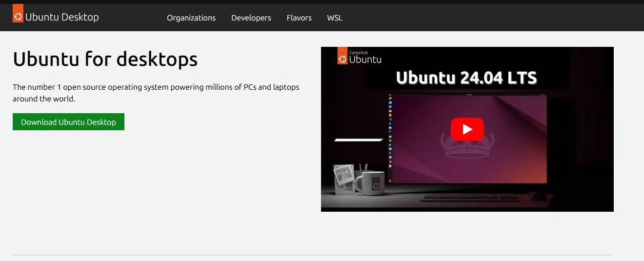Click the photo frame beside the mug
644x261 pixels.
click(x=343, y=179)
